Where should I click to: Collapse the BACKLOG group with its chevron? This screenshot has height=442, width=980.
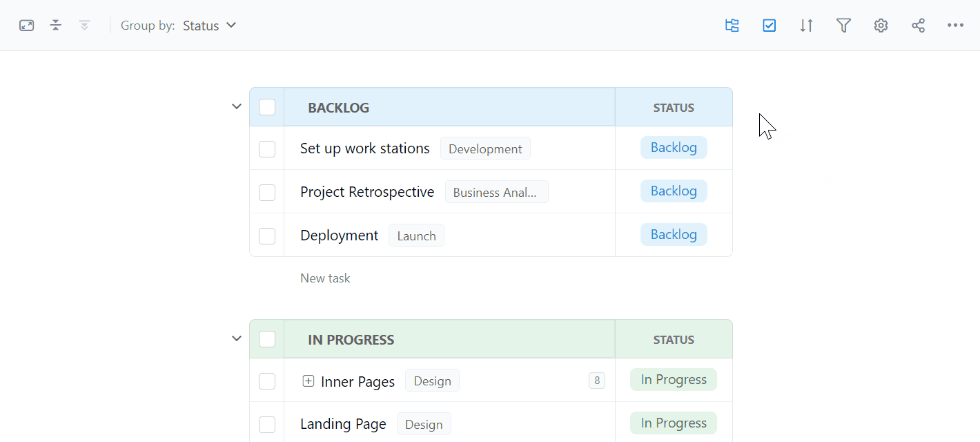[x=237, y=106]
